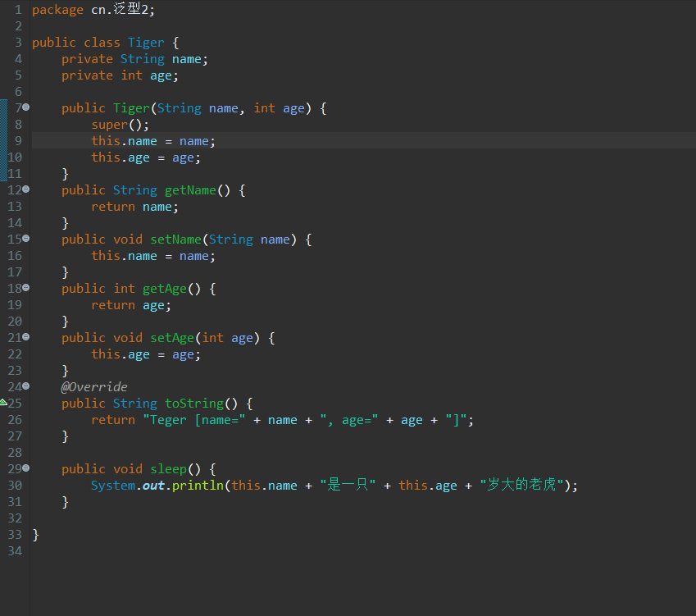This screenshot has height=616, width=696.
Task: Click 'return name;' on line 13
Action: (134, 207)
